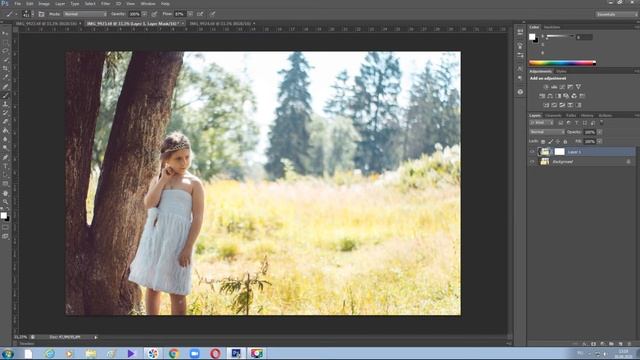This screenshot has height=360, width=640.
Task: Open the brush Mode dropdown
Action: pyautogui.click(x=85, y=14)
